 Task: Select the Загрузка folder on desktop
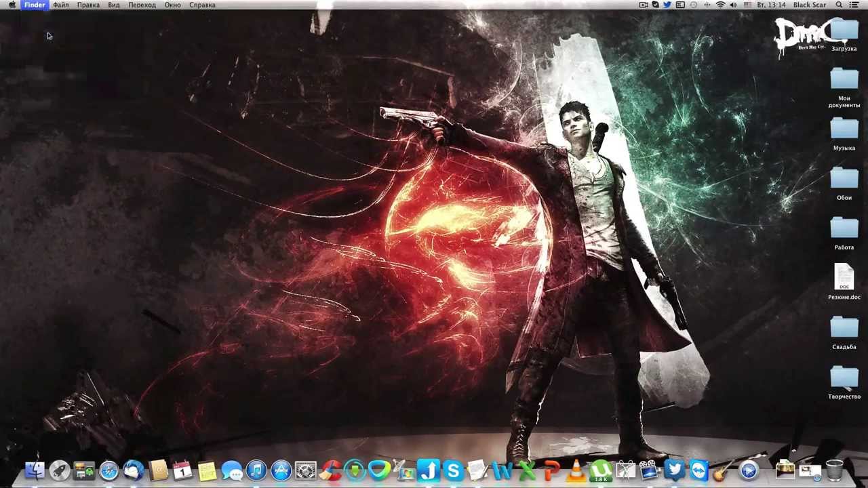pyautogui.click(x=844, y=35)
